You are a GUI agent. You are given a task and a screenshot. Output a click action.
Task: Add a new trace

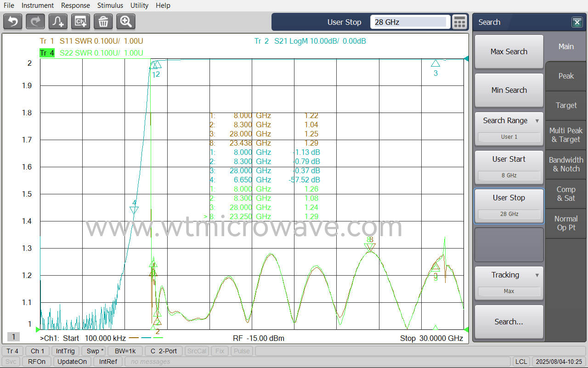pos(58,21)
